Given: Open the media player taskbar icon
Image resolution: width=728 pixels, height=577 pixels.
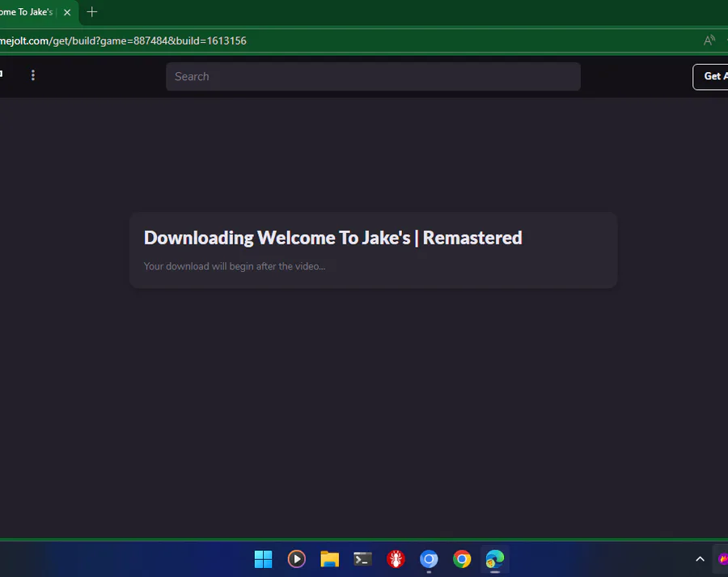Looking at the screenshot, I should pos(297,559).
